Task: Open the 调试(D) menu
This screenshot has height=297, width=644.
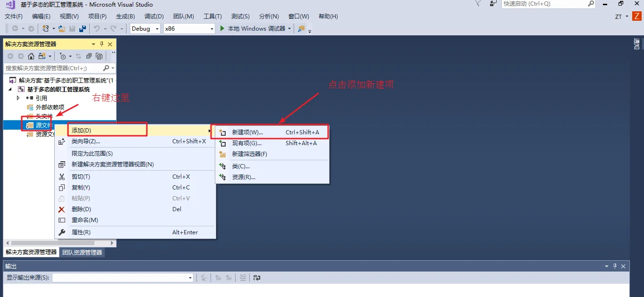Action: click(x=154, y=16)
